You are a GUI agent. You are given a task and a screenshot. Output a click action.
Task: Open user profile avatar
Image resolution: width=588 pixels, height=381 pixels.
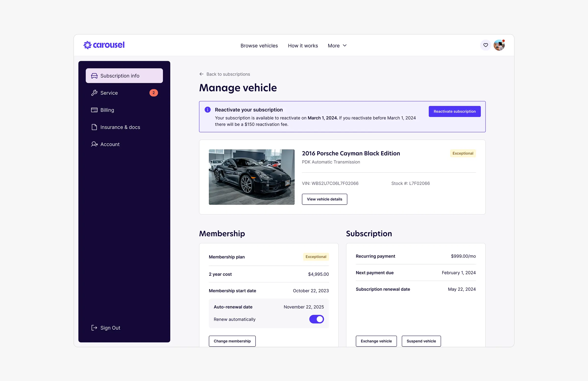pos(499,45)
